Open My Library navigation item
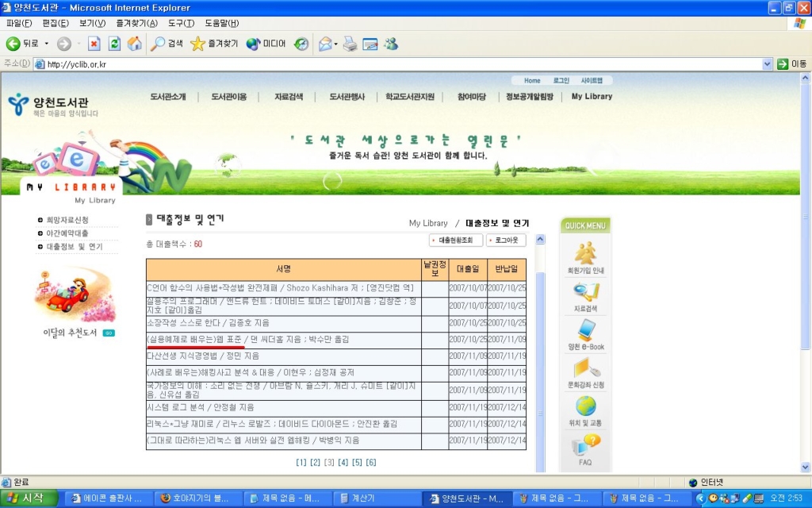The image size is (812, 508). click(x=592, y=96)
